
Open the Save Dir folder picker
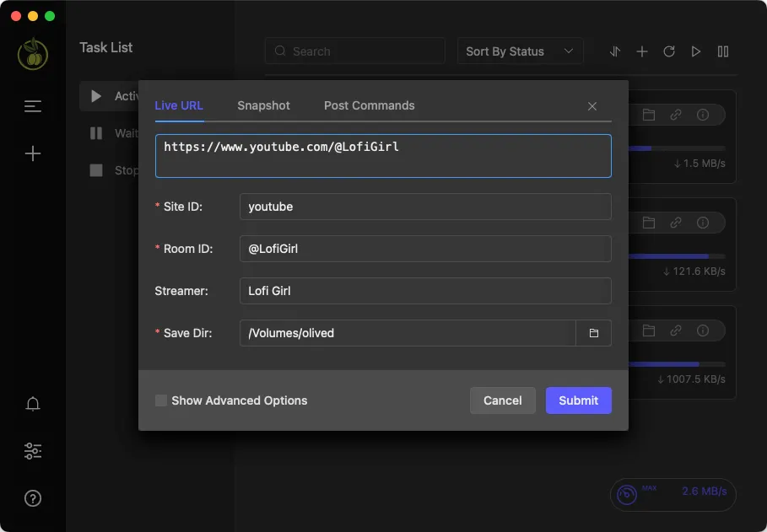click(x=594, y=332)
